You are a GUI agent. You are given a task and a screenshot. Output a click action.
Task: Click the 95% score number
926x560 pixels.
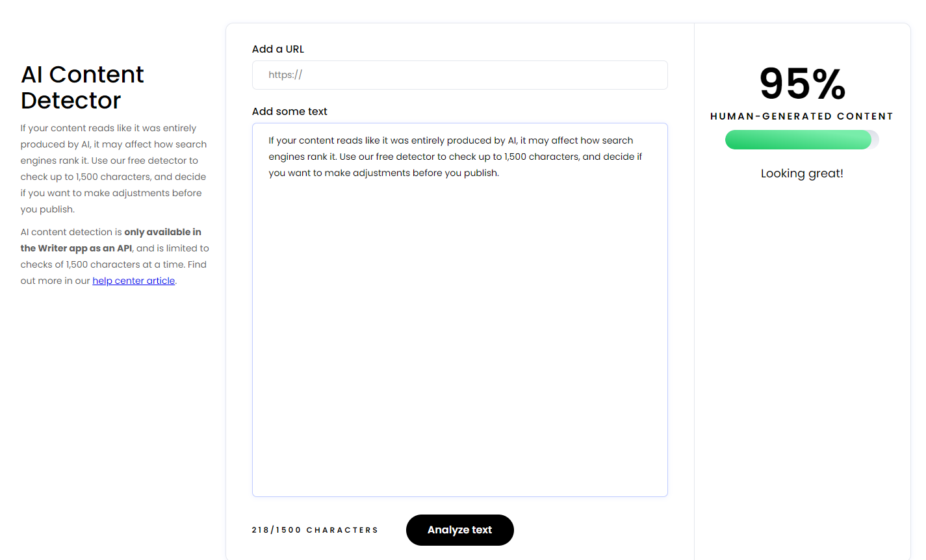802,84
